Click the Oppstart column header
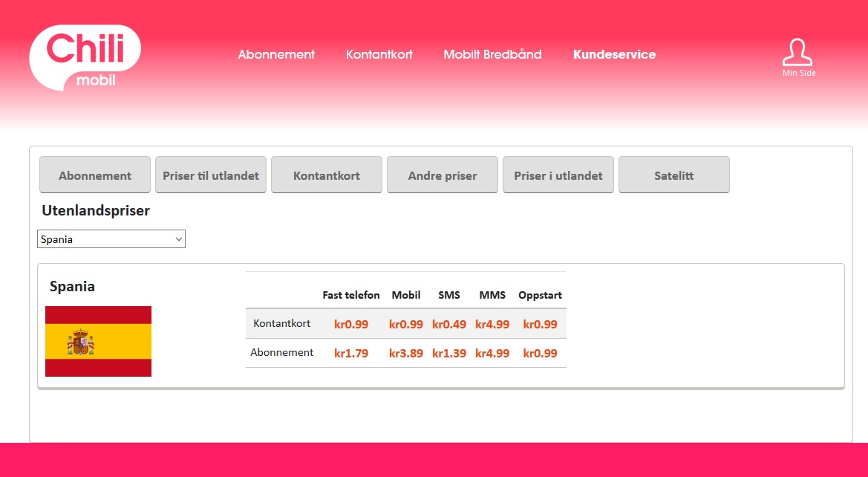The image size is (868, 477). [540, 295]
